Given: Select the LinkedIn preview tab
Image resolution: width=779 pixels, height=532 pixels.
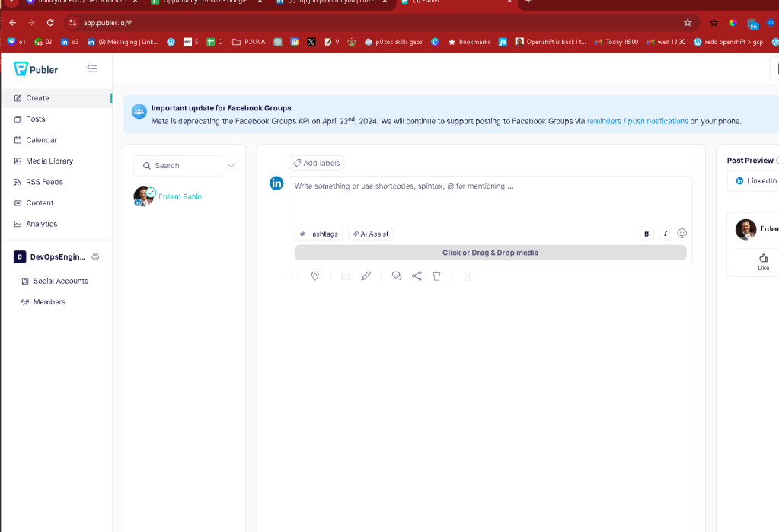Looking at the screenshot, I should 757,181.
